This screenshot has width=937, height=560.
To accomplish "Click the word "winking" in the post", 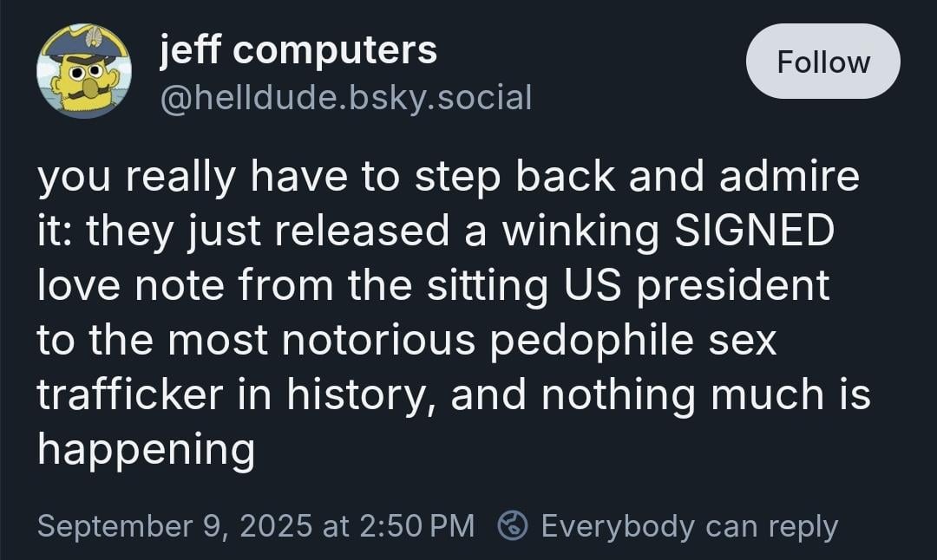I will pos(580,231).
